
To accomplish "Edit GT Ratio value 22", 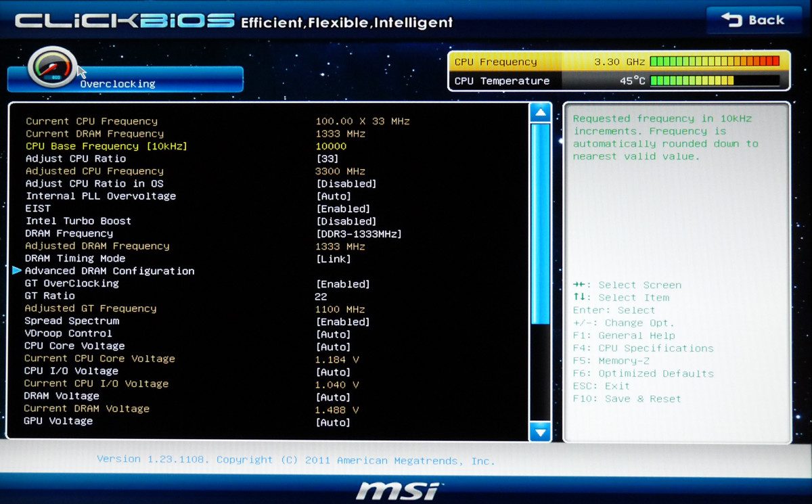I will [321, 296].
